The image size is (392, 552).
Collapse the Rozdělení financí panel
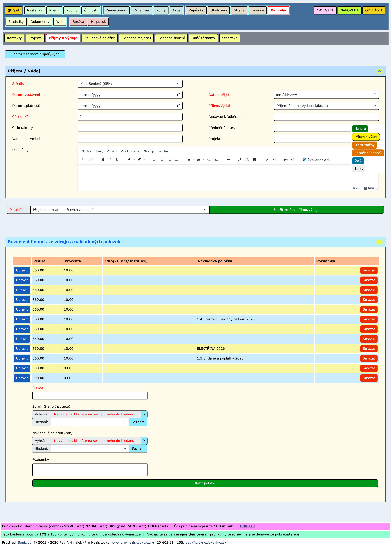coord(379,242)
